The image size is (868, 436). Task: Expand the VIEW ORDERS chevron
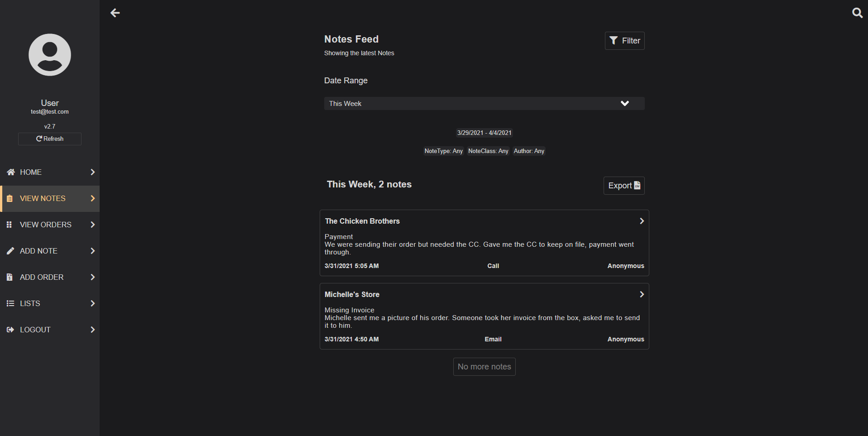[92, 225]
